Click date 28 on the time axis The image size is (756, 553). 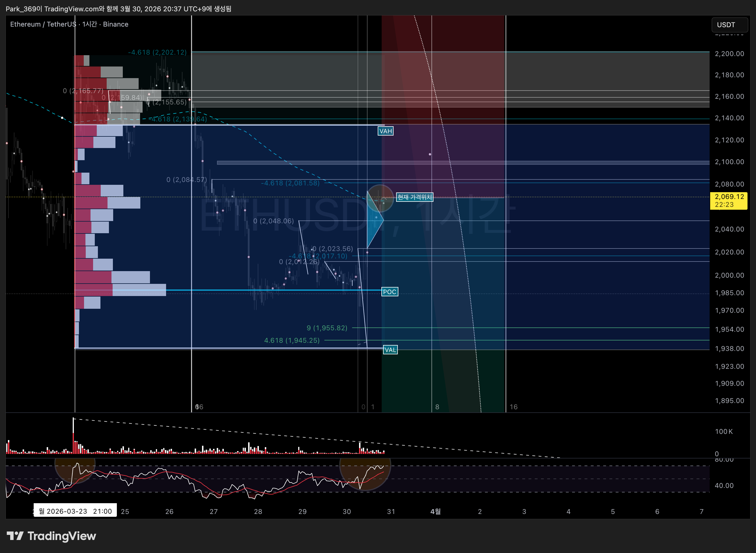[x=258, y=511]
